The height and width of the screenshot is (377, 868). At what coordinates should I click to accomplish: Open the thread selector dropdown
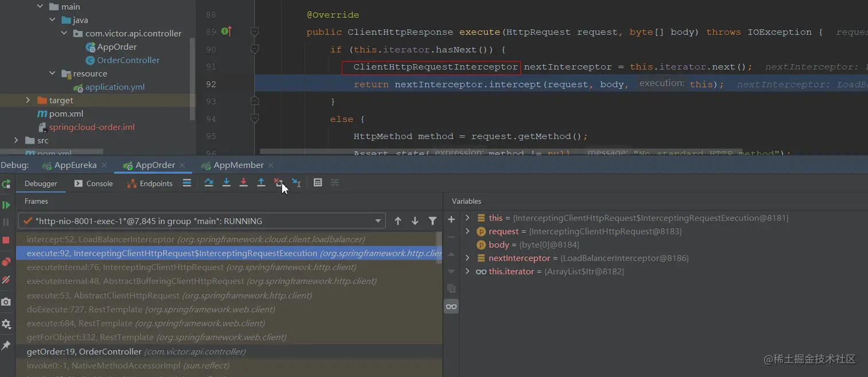tap(378, 221)
